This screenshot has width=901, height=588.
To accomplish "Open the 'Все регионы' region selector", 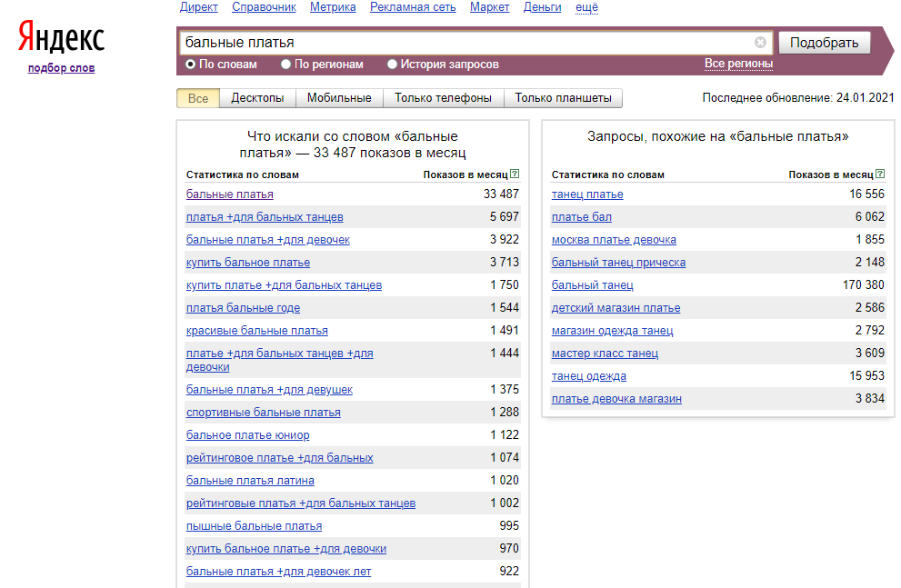I will coord(738,64).
